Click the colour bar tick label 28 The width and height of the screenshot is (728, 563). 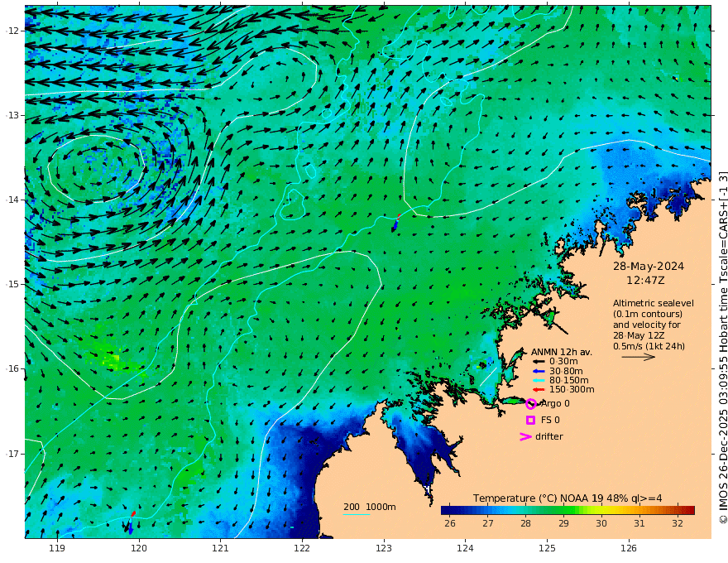pos(525,523)
